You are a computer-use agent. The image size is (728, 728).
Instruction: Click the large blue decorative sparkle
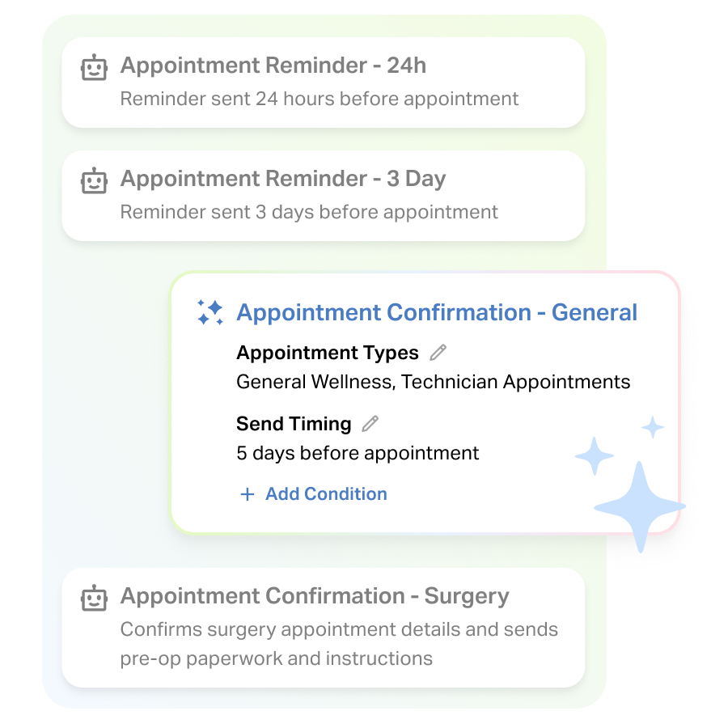point(639,506)
